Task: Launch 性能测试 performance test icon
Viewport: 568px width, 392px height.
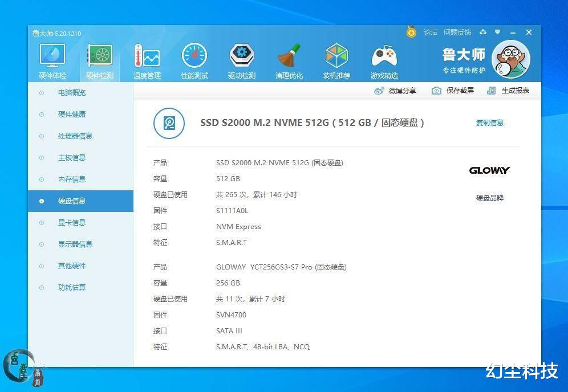Action: click(x=194, y=61)
